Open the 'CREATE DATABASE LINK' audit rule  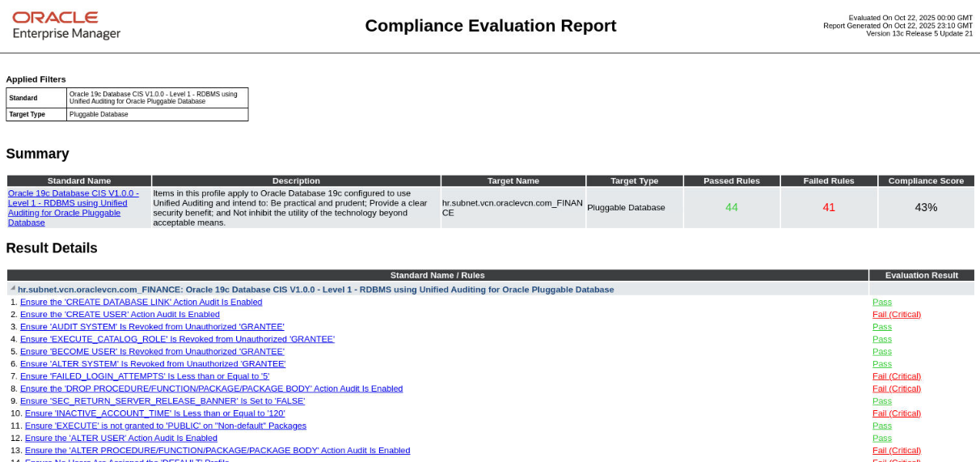[x=141, y=302]
